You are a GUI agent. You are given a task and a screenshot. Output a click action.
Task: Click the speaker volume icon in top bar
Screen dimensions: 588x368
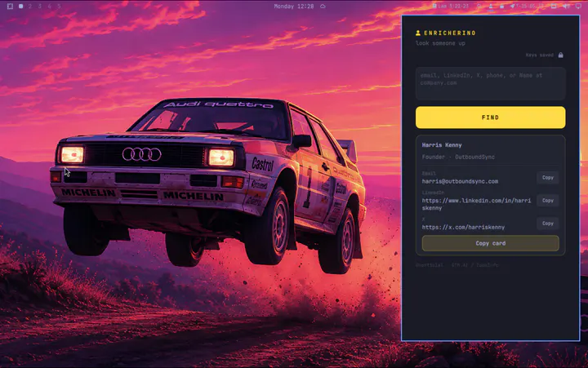click(565, 7)
